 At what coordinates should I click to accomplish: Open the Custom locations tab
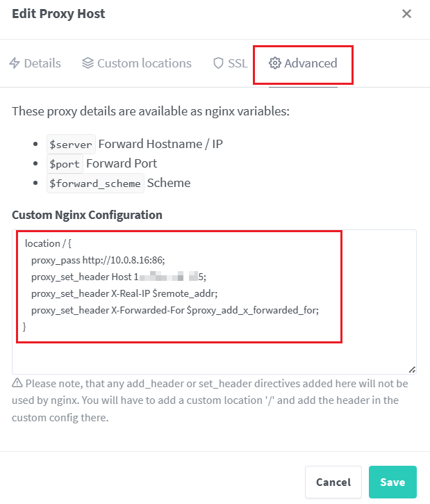point(144,63)
